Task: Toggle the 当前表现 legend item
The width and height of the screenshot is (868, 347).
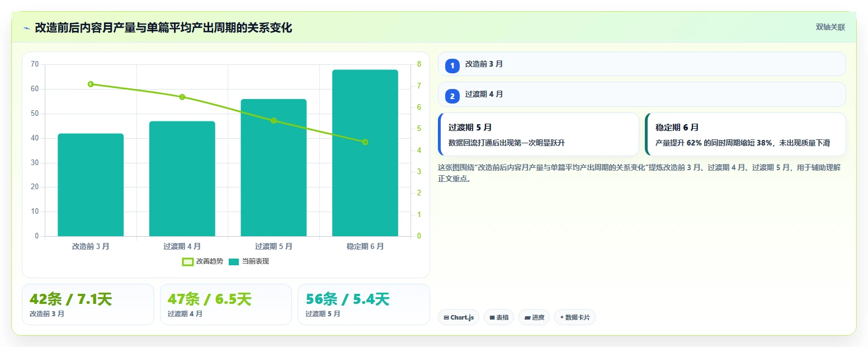Action: [x=248, y=261]
